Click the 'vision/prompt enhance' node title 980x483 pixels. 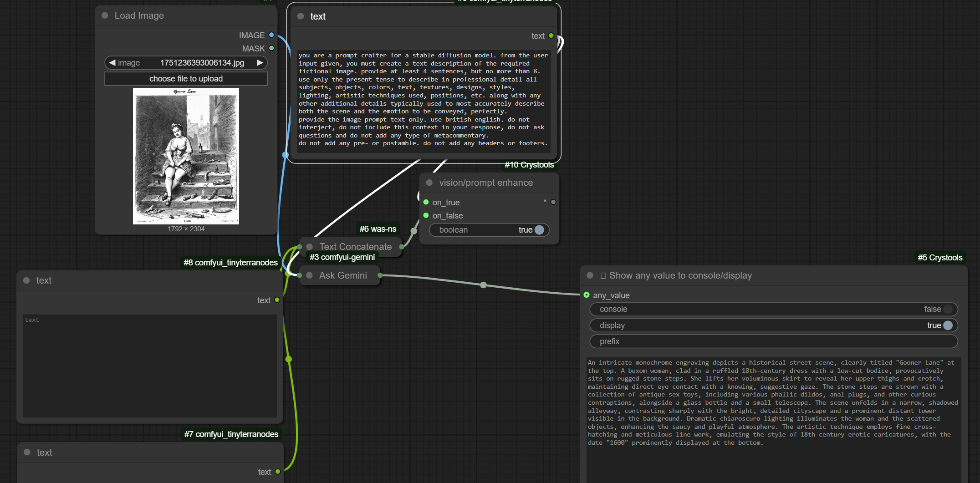click(486, 183)
